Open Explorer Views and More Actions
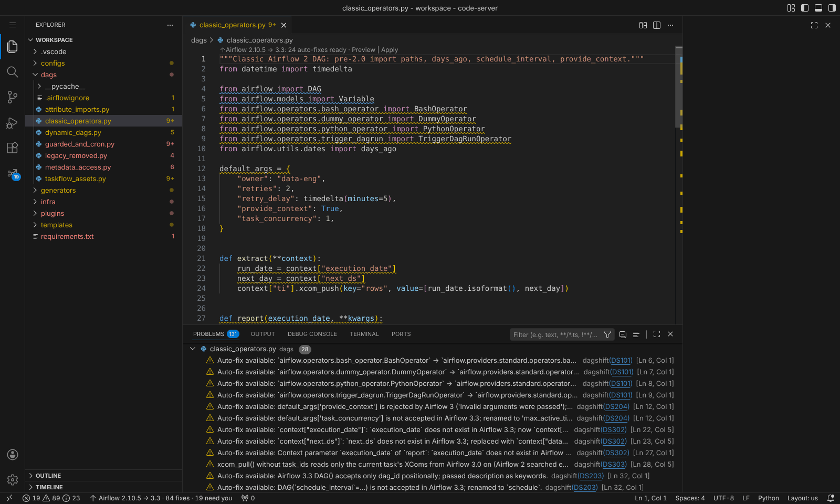Image resolution: width=840 pixels, height=504 pixels. (x=170, y=25)
